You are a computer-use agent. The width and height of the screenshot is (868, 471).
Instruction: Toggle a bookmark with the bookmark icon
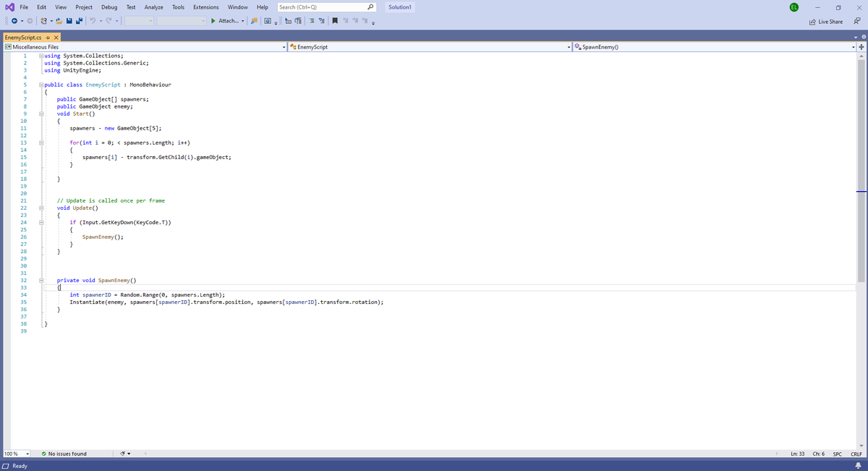335,21
